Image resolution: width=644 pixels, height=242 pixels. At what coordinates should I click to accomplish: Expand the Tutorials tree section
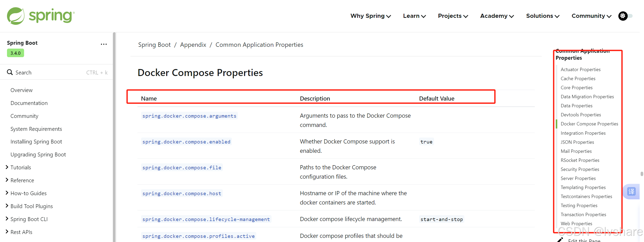click(7, 167)
